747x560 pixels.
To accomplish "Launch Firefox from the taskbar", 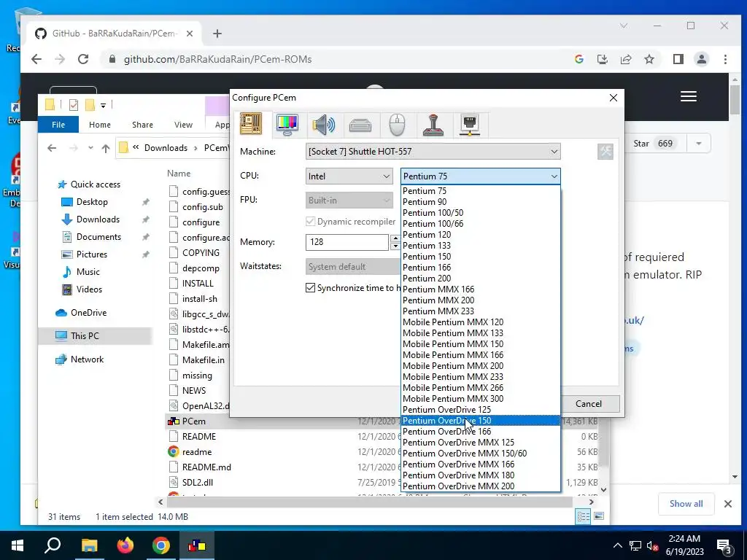I will 125,545.
